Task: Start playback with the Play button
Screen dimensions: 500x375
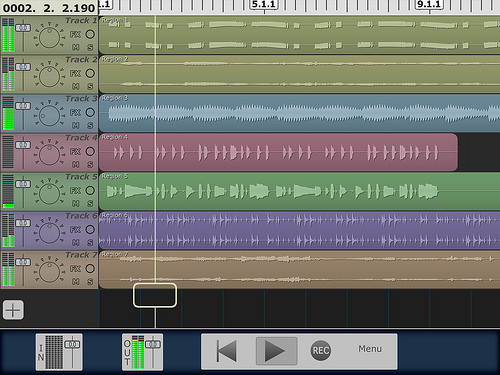Action: pyautogui.click(x=276, y=351)
